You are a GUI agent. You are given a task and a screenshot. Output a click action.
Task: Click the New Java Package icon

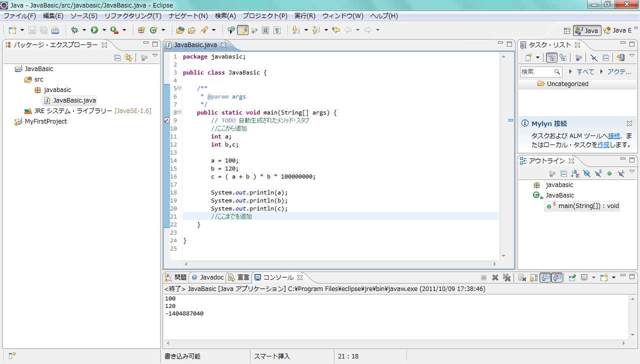(x=141, y=30)
